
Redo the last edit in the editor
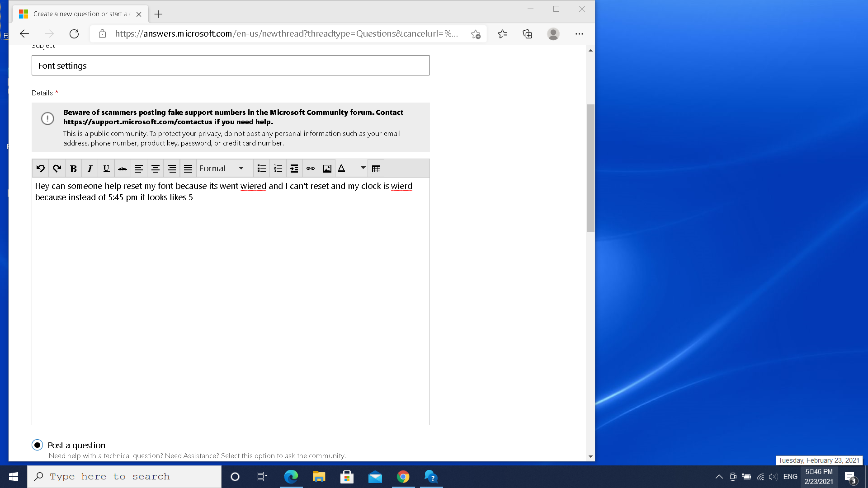tap(57, 169)
